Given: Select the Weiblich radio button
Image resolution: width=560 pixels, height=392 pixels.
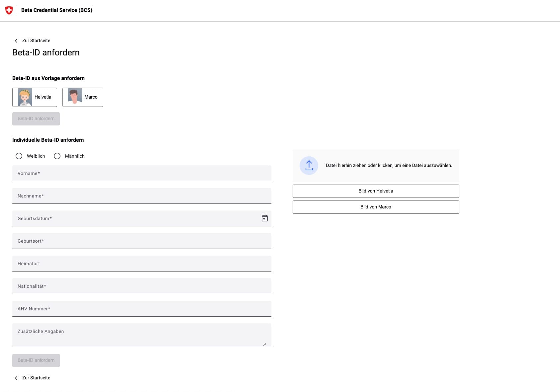Looking at the screenshot, I should point(19,156).
